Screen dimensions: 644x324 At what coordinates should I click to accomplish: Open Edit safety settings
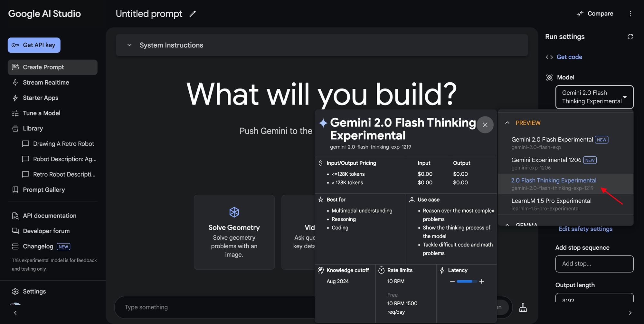pyautogui.click(x=585, y=229)
